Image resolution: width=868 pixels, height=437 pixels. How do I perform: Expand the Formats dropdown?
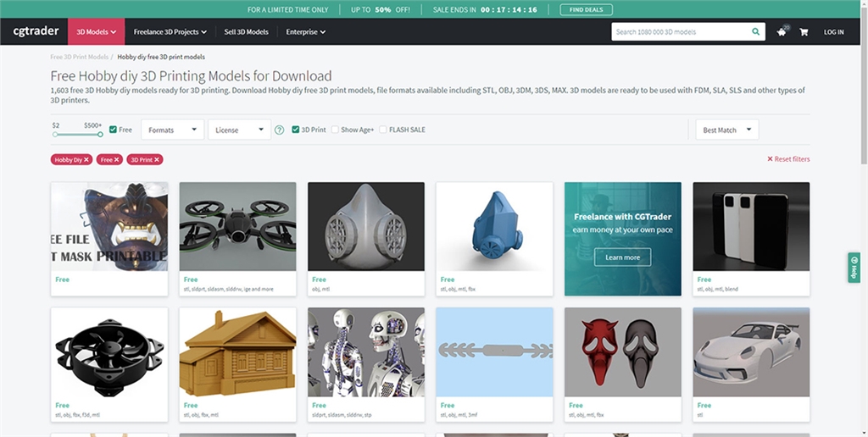[172, 130]
